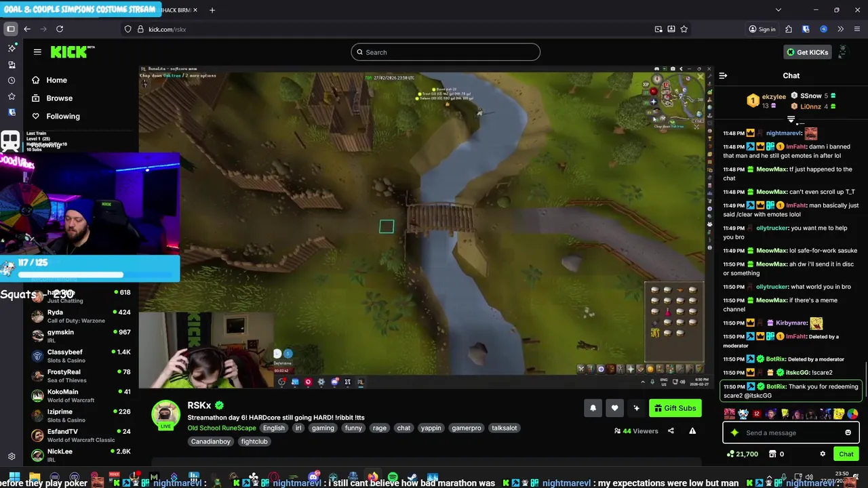Click the KICK logo
The height and width of the screenshot is (488, 868).
[72, 52]
